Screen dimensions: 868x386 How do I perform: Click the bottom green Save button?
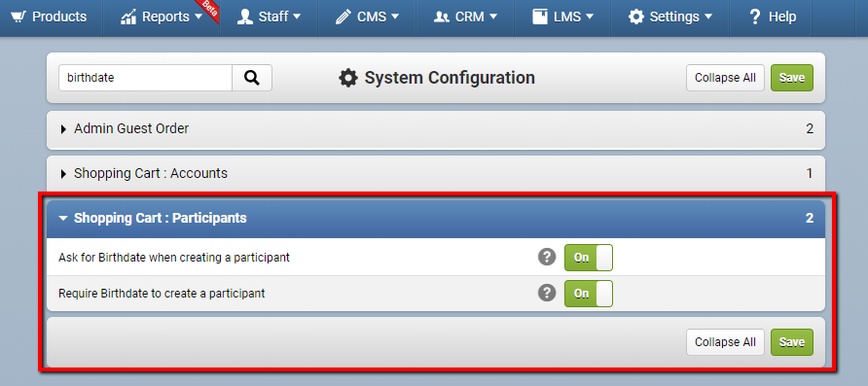click(791, 342)
